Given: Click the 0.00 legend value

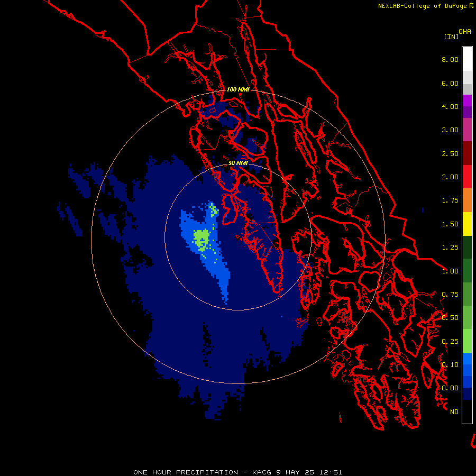Looking at the screenshot, I should [450, 388].
